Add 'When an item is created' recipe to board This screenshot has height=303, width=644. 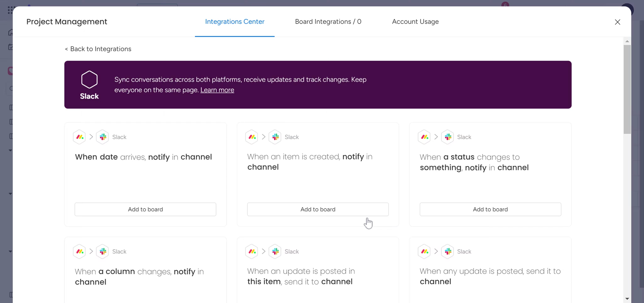318,209
